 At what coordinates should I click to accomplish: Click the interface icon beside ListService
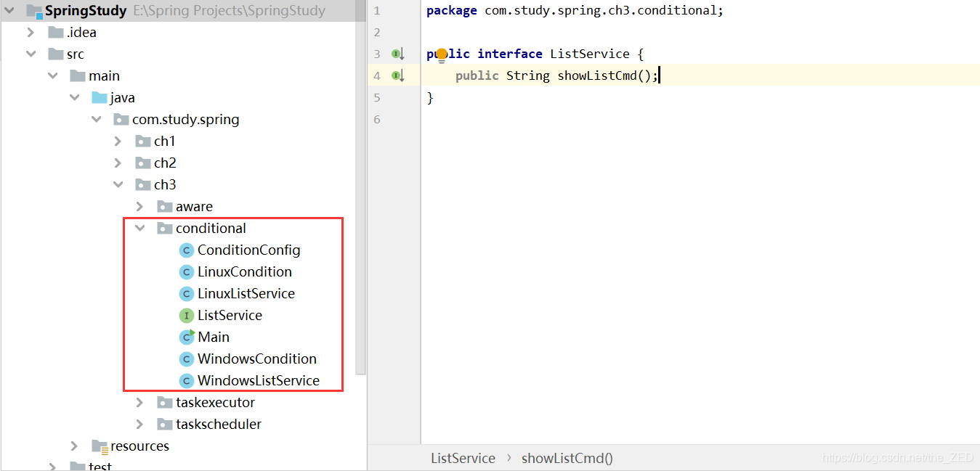(x=186, y=315)
